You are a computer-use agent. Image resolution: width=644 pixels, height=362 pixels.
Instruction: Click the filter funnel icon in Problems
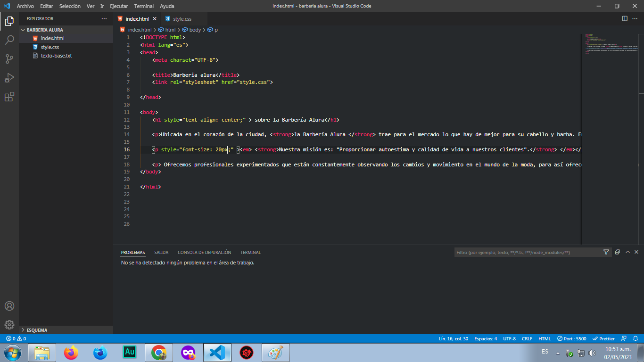click(x=606, y=252)
